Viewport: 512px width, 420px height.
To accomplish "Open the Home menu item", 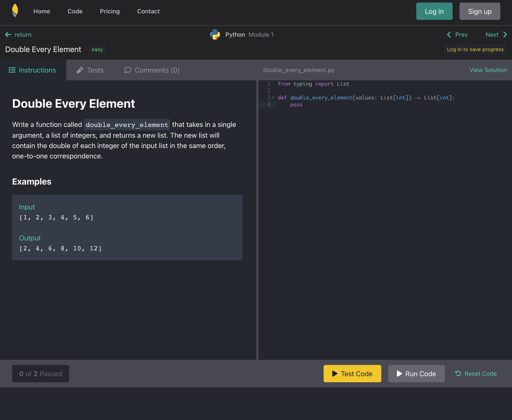I will 42,11.
